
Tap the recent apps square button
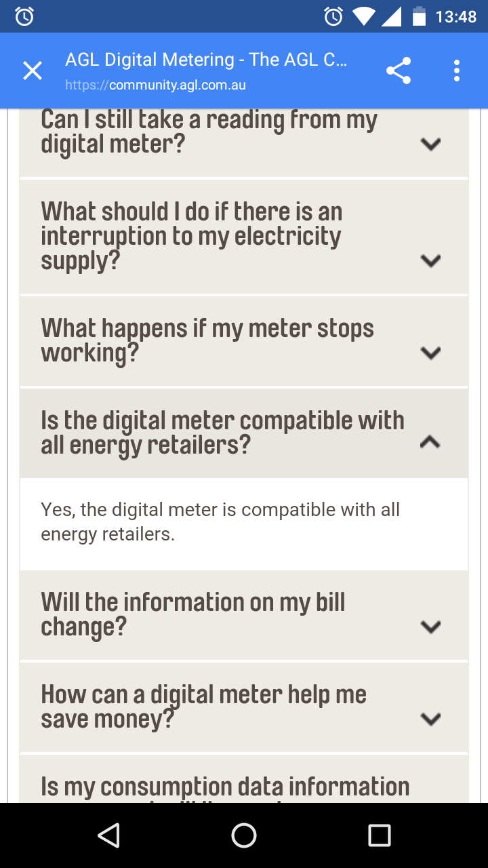coord(380,835)
